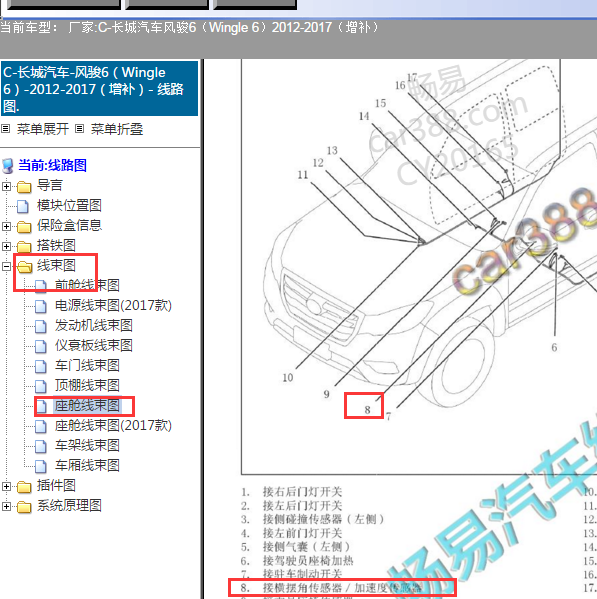Click legend line 3 接侧碰撞传感器（左侧）
597x599 pixels.
click(312, 519)
